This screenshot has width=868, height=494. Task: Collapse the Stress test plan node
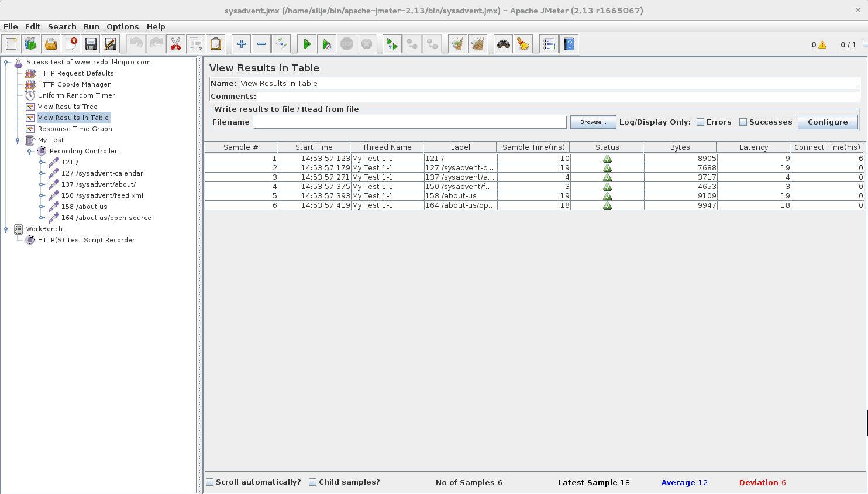point(6,62)
